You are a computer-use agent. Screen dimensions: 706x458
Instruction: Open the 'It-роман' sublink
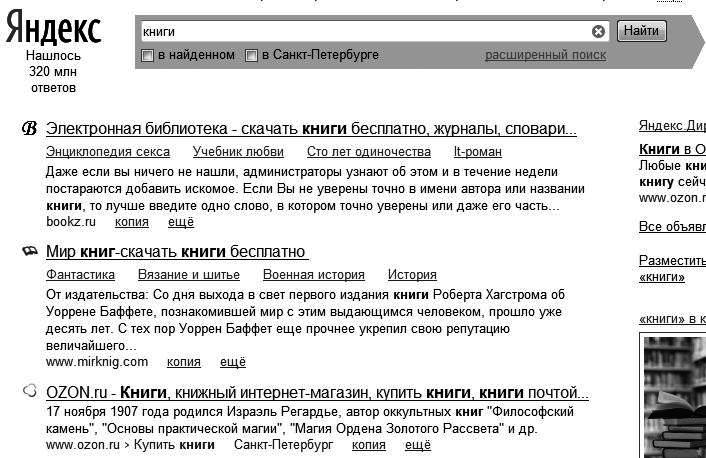click(478, 152)
